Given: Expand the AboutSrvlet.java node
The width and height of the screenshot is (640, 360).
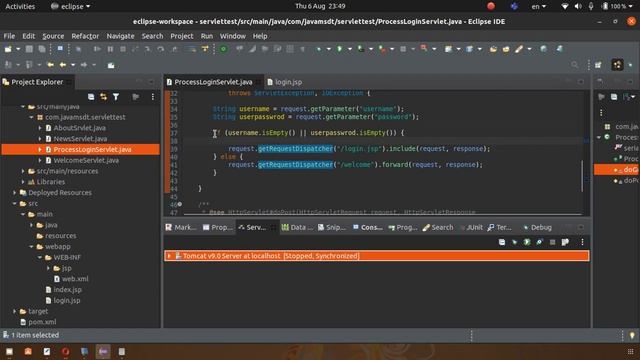Looking at the screenshot, I should [40, 128].
